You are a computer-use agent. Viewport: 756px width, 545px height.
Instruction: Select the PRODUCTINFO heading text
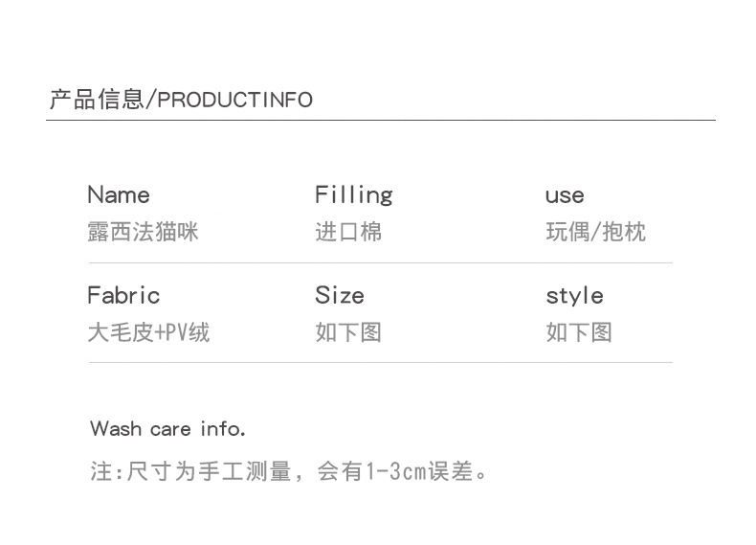pos(233,101)
